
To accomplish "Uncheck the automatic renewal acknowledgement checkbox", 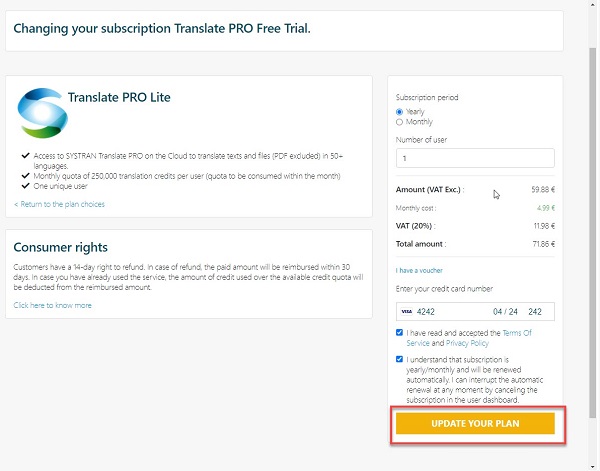I will [400, 358].
